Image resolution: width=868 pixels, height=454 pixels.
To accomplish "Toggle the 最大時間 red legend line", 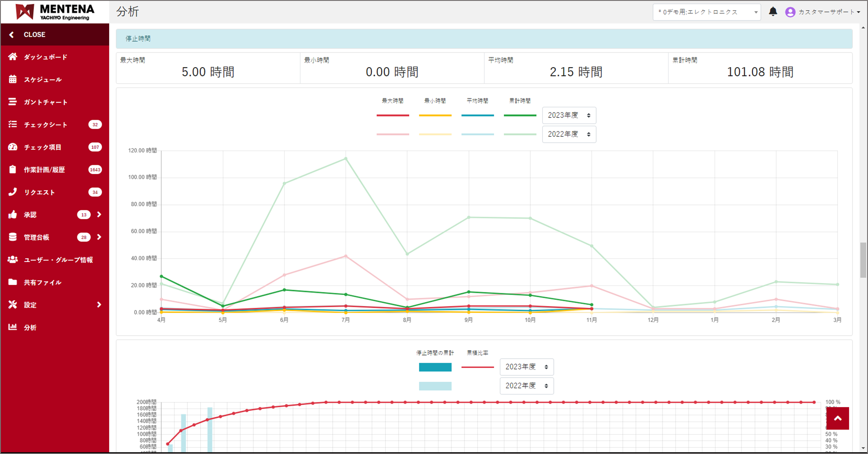I will [392, 115].
